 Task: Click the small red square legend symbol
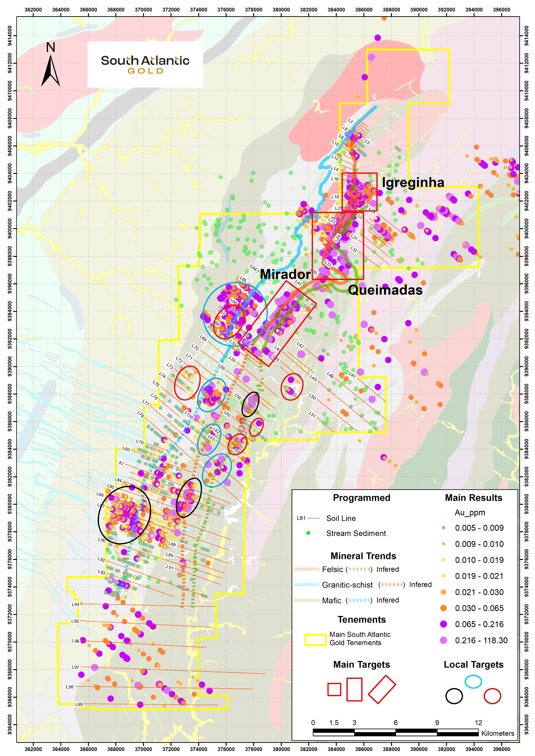point(334,689)
